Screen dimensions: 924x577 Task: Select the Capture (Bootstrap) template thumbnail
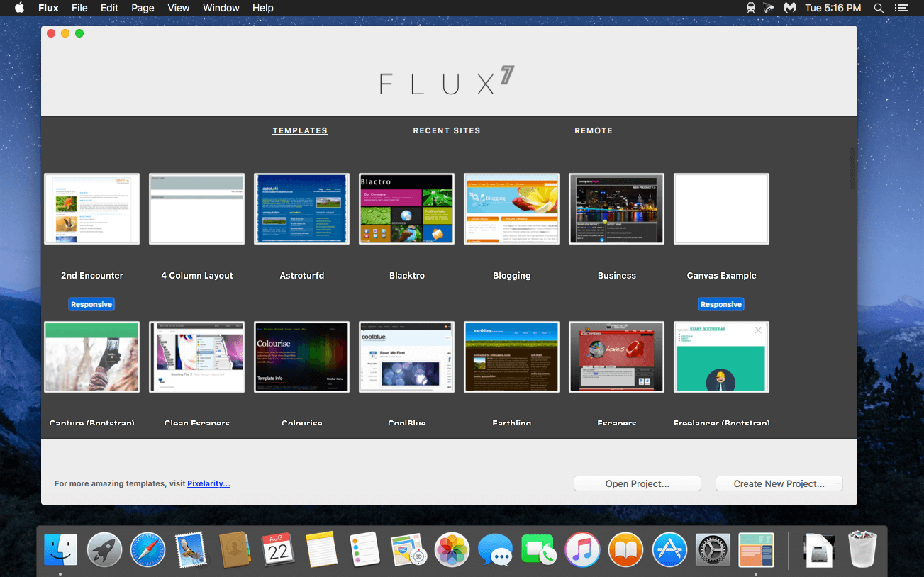[92, 357]
